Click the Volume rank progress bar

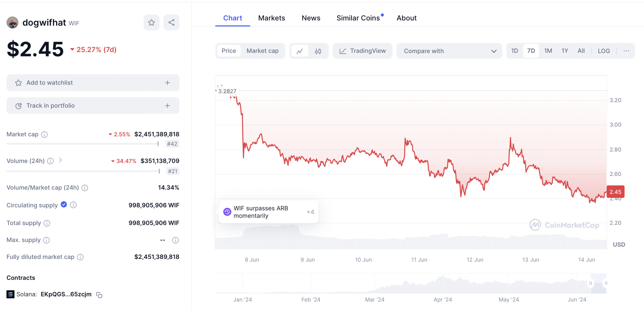(x=83, y=171)
